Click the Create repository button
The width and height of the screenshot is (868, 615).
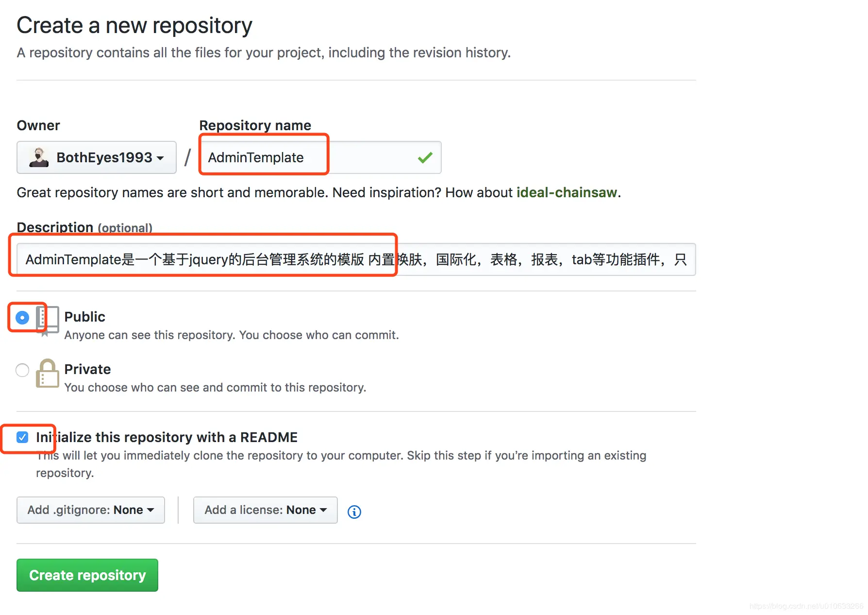(x=87, y=575)
